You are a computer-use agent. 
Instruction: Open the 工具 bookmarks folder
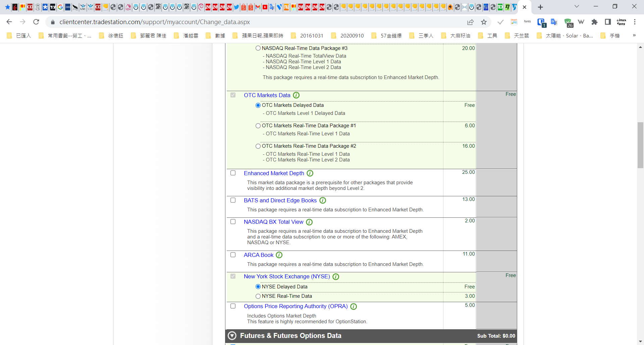click(488, 36)
